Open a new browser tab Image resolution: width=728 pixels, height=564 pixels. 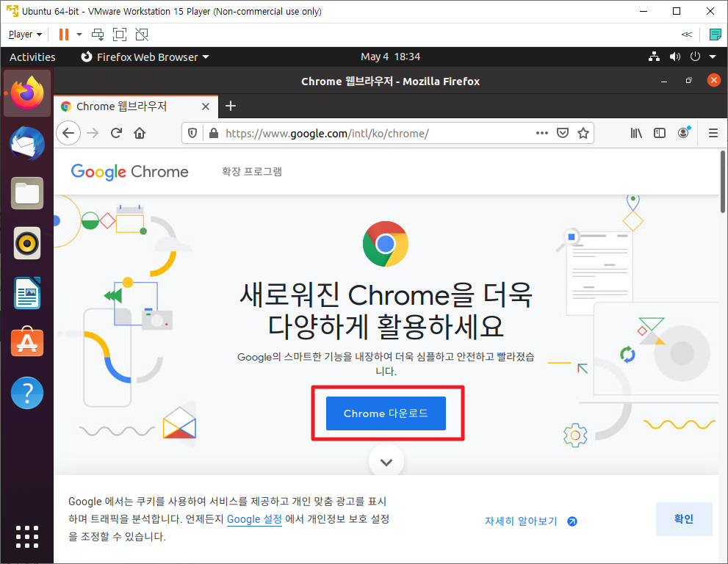tap(230, 106)
